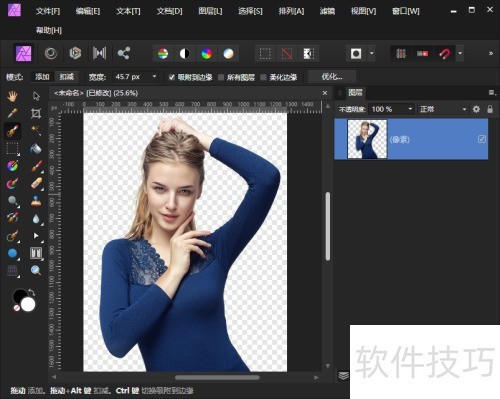Apply Auto Levels from toolbar
This screenshot has width=500, height=399.
tap(163, 54)
